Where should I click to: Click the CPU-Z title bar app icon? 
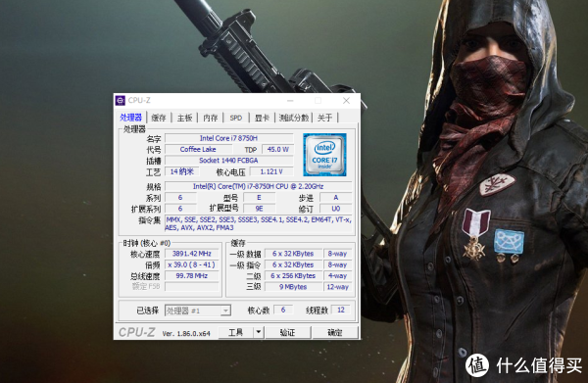point(121,101)
